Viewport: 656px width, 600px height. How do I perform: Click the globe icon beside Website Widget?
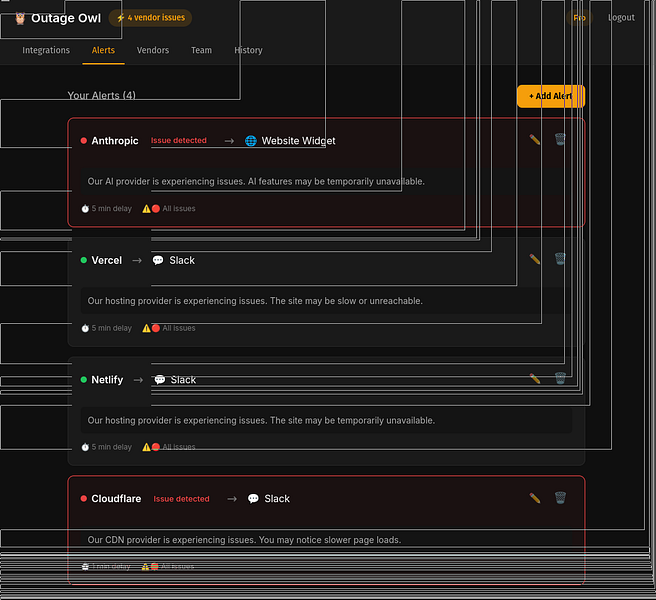point(251,141)
